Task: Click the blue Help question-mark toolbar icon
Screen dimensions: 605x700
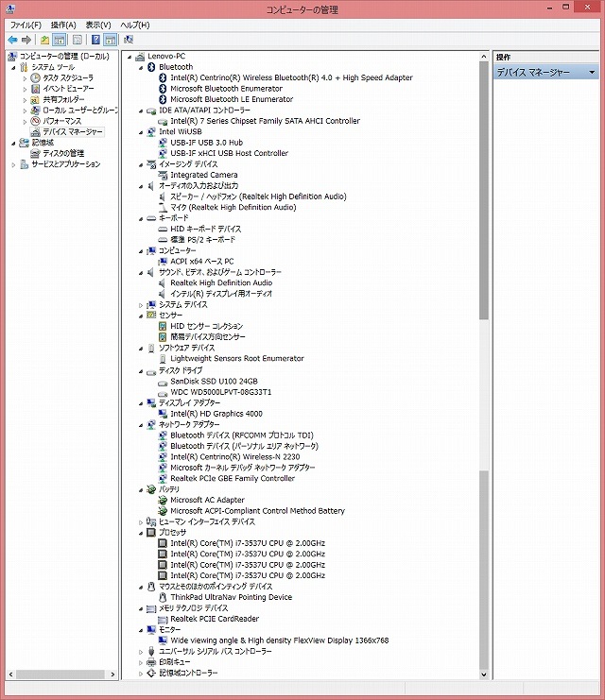Action: [95, 41]
